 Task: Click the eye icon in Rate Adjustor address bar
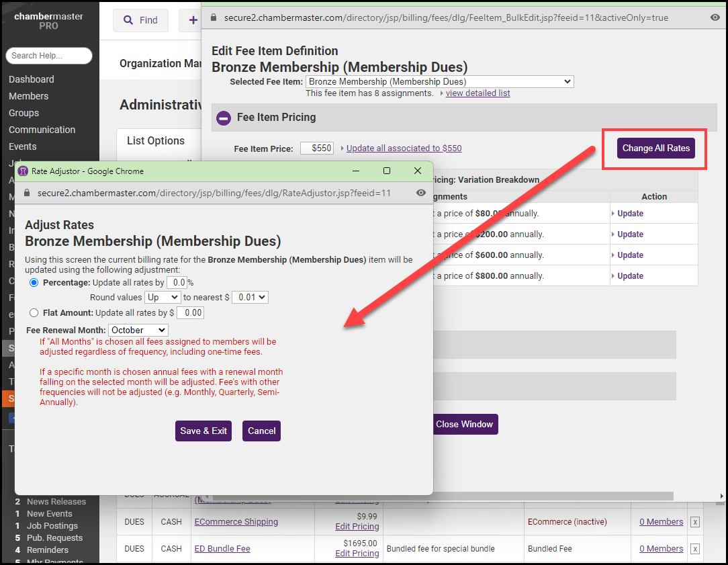[421, 193]
